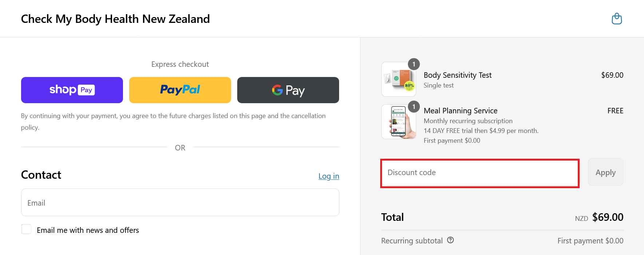Viewport: 644px width, 255px height.
Task: Select the Meal Planning Service item name
Action: click(460, 111)
